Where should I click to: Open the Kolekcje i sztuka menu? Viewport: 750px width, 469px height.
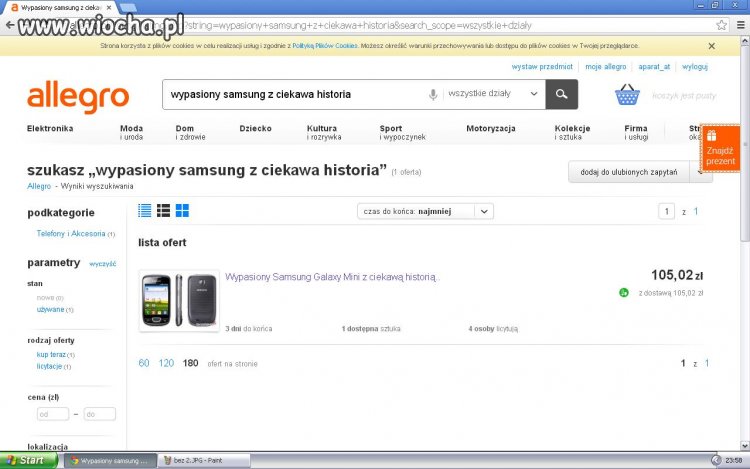572,132
